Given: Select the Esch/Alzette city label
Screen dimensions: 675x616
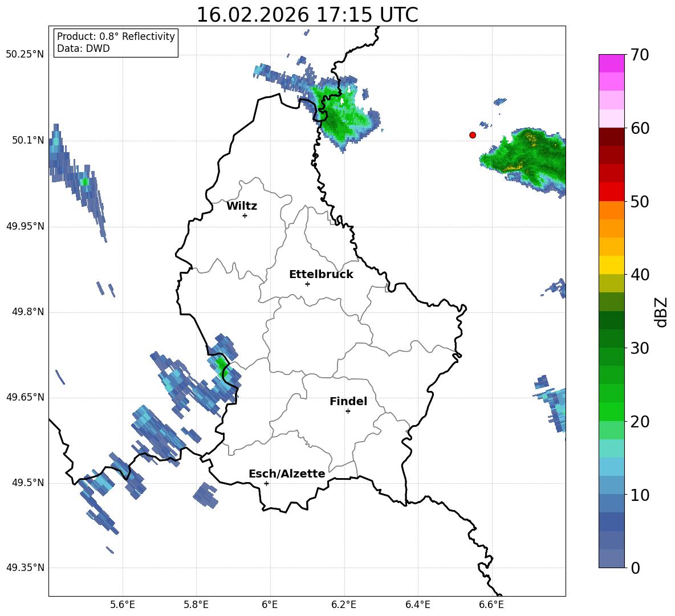Looking at the screenshot, I should [x=287, y=474].
